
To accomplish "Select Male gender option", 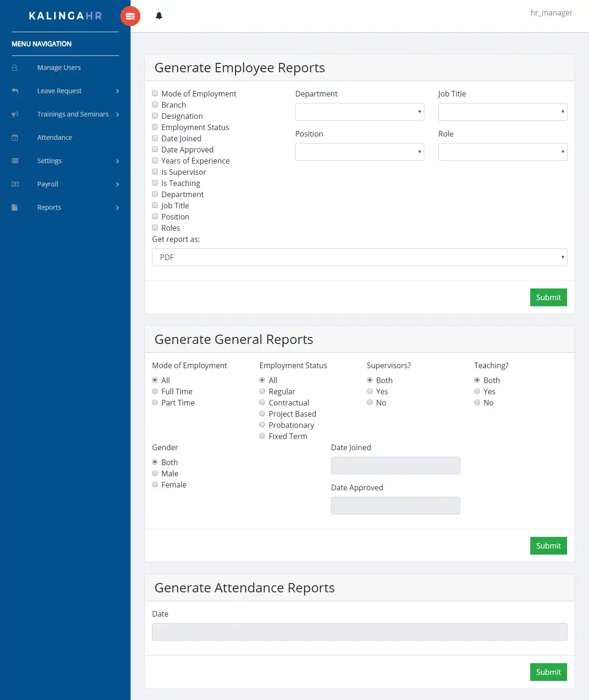I will coord(155,473).
